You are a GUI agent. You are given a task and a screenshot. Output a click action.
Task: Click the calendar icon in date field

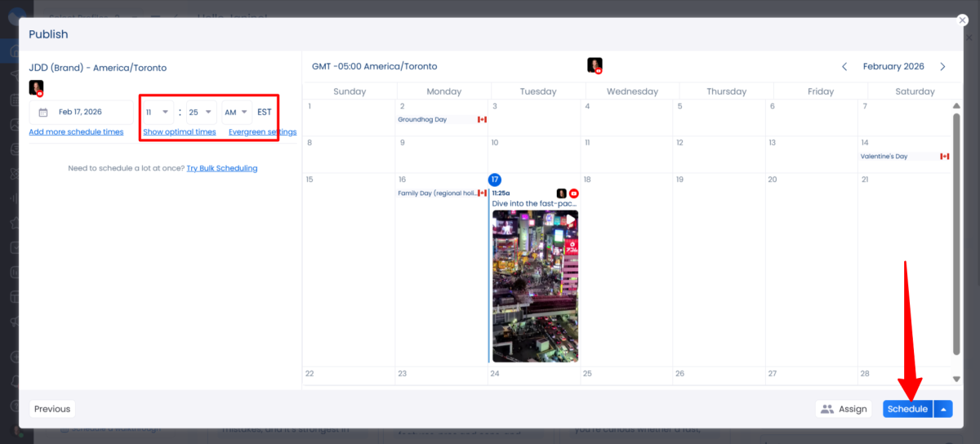coord(43,112)
